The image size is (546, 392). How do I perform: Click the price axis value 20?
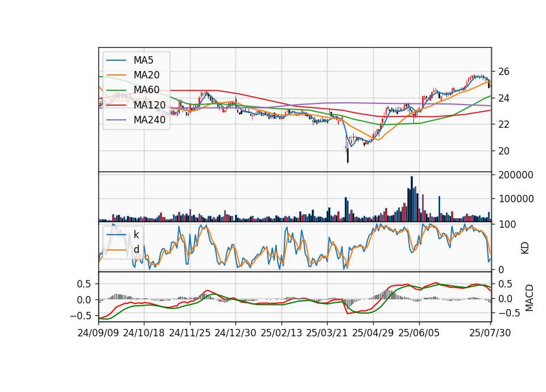(504, 151)
